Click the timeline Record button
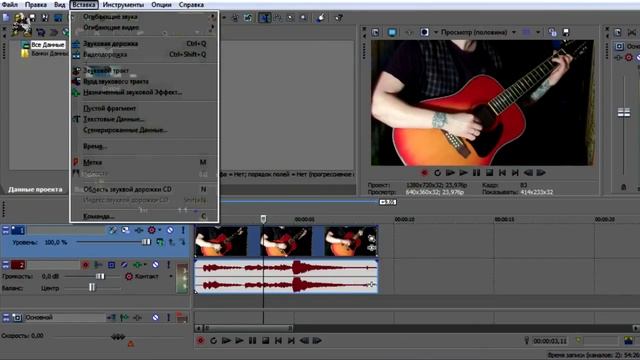The height and width of the screenshot is (360, 640). (200, 341)
